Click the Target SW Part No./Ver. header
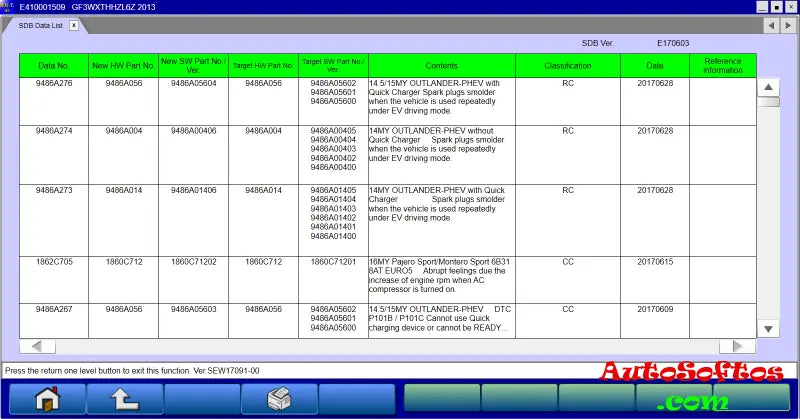Screen dimensions: 800x419 (333, 66)
